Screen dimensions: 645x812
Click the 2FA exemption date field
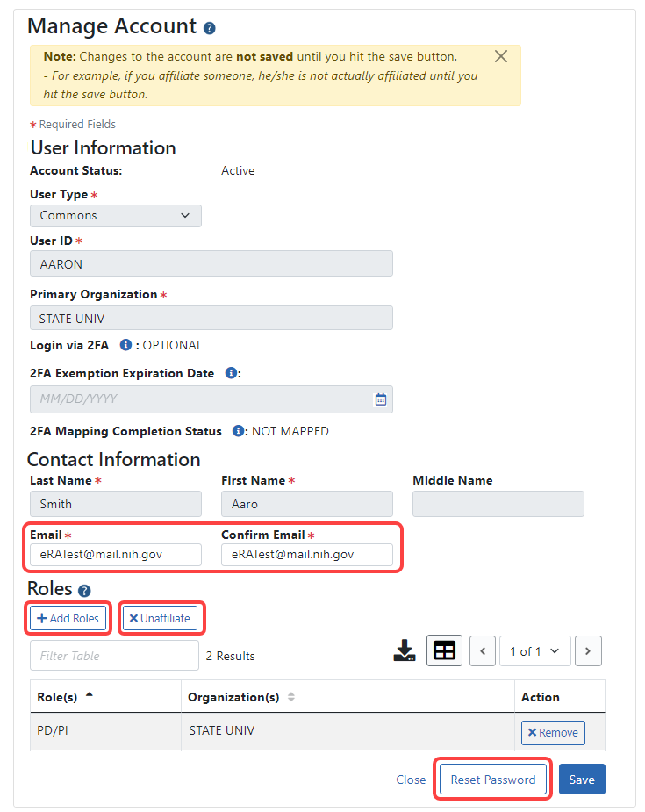211,399
